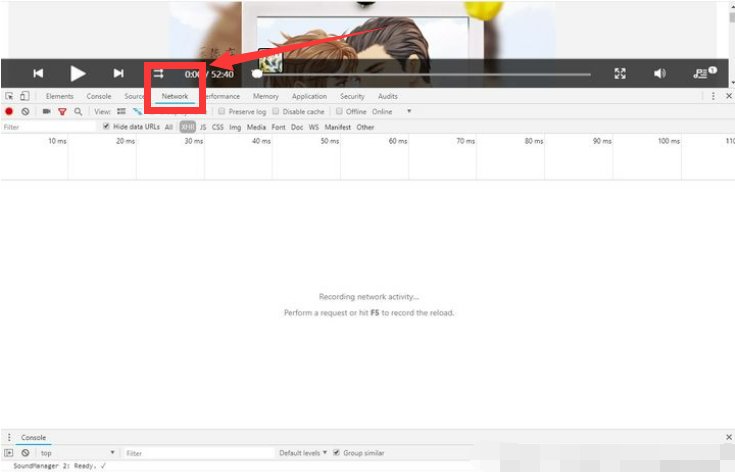Screen dimensions: 735x472
Task: Filter requests by Other
Action: click(x=365, y=127)
